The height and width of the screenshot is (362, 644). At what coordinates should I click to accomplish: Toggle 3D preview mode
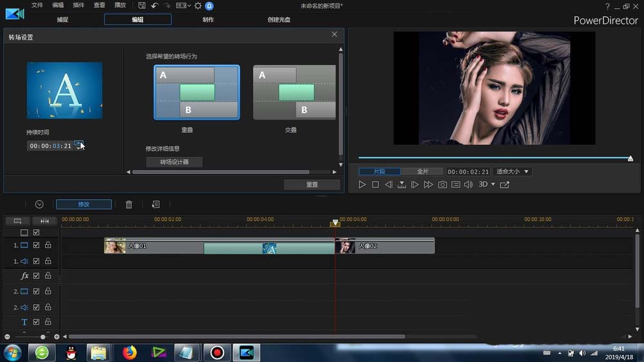pos(483,184)
